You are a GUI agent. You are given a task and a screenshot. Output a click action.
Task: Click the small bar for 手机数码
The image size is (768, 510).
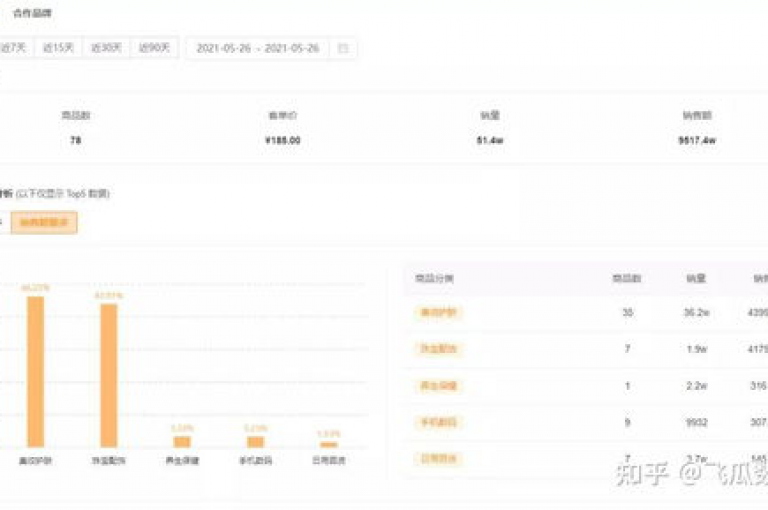point(255,442)
